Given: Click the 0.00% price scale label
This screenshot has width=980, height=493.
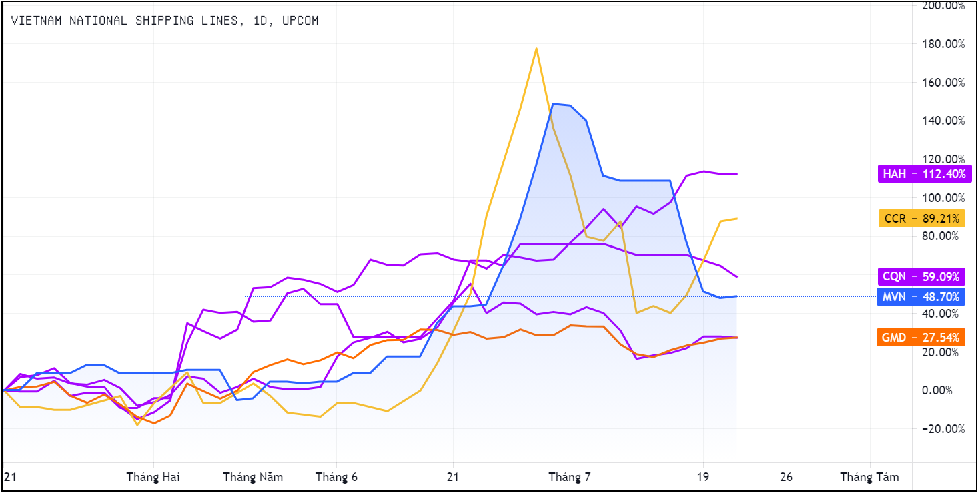Looking at the screenshot, I should pyautogui.click(x=943, y=390).
